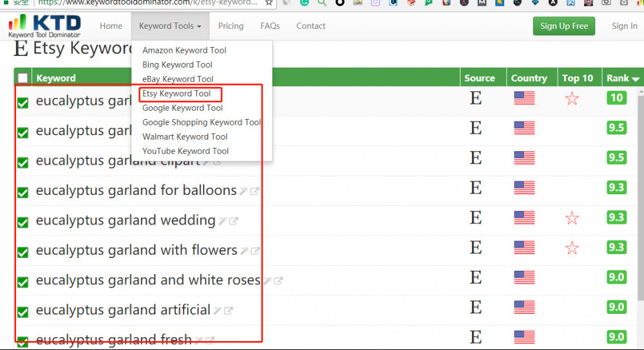Choose Walmart Keyword Tool from the menu
This screenshot has height=350, width=644.
point(185,136)
